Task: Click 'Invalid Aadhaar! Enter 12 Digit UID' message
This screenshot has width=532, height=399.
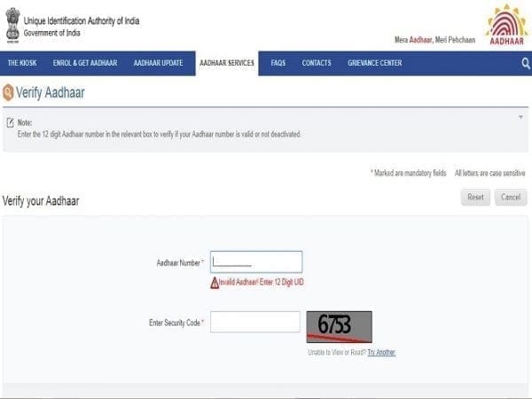Action: tap(262, 282)
